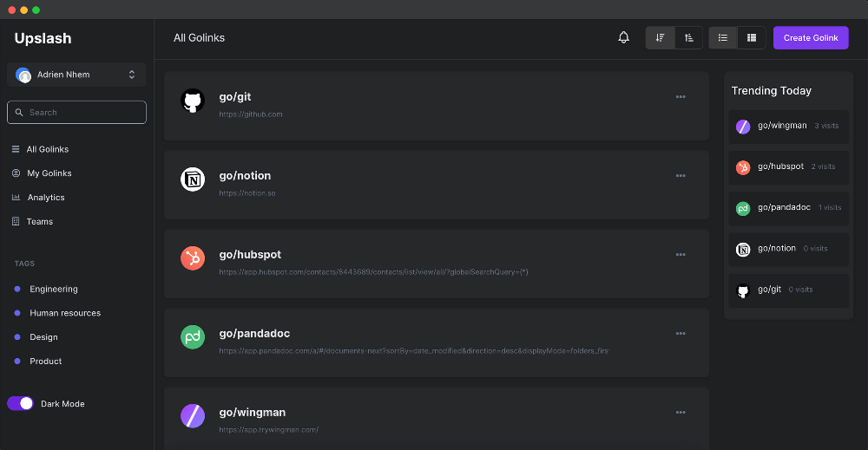The width and height of the screenshot is (868, 450).
Task: Click the search magnifier icon
Action: click(x=19, y=112)
